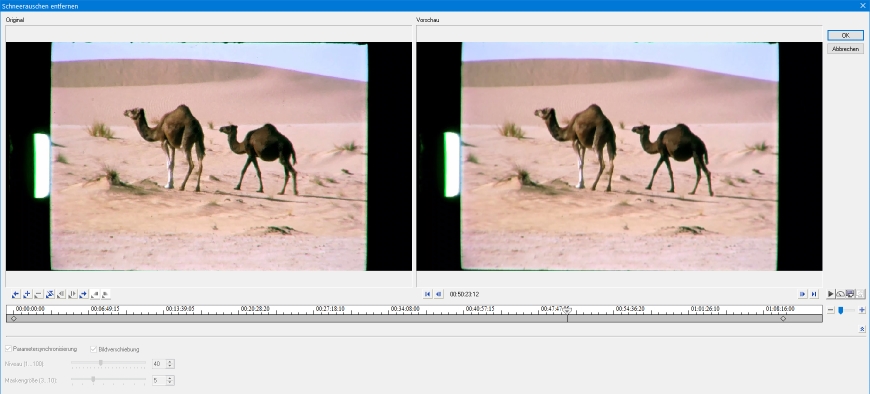Viewport: 870px width, 394px height.
Task: Increase Niveau value with stepper
Action: click(x=170, y=362)
